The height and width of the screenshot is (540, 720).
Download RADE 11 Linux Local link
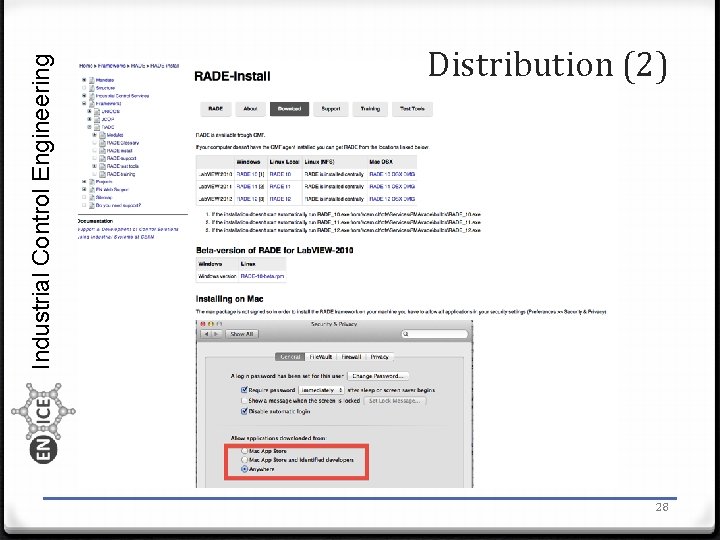(280, 187)
